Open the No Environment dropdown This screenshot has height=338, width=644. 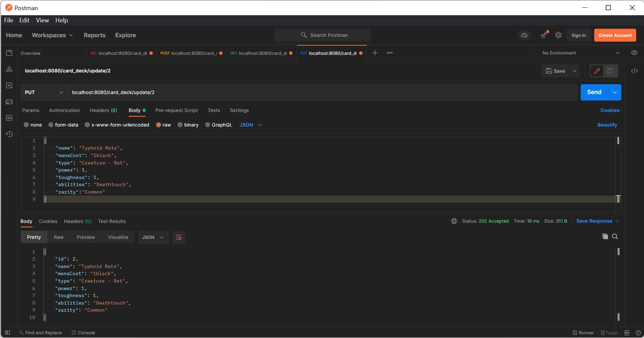(581, 53)
